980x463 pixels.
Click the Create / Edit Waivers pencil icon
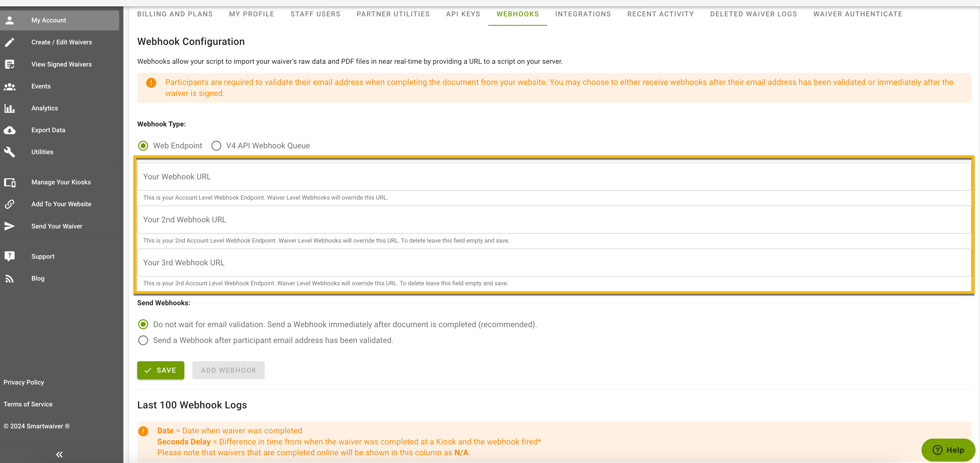click(x=9, y=42)
